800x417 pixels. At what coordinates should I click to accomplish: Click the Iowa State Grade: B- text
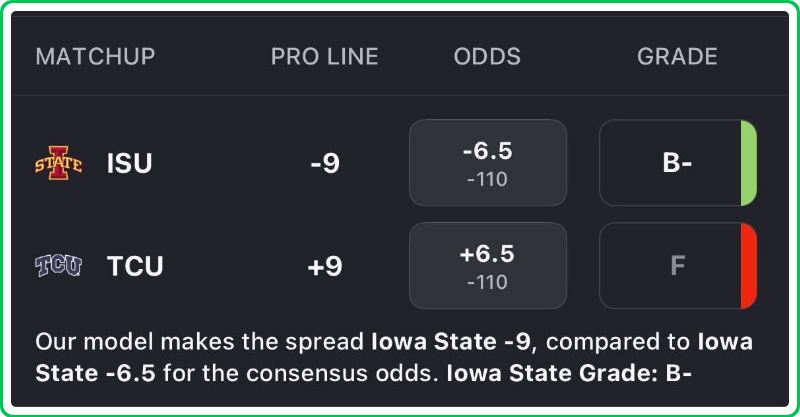(569, 374)
